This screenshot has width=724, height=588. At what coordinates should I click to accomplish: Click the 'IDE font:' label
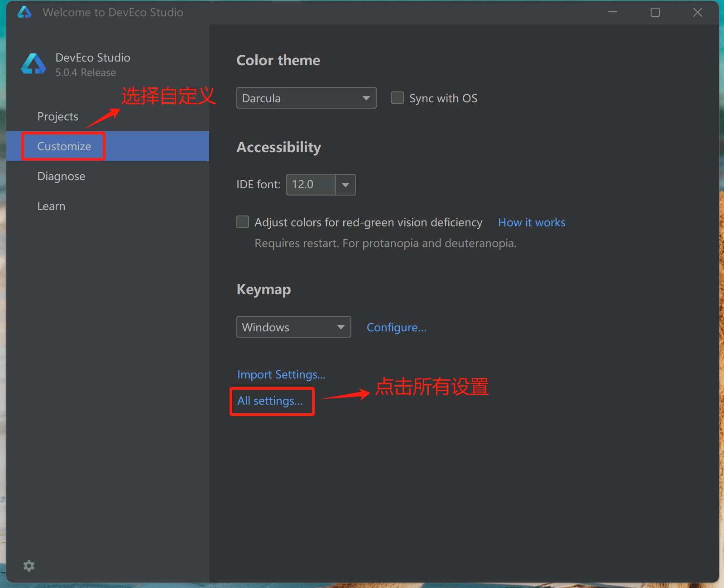point(259,185)
